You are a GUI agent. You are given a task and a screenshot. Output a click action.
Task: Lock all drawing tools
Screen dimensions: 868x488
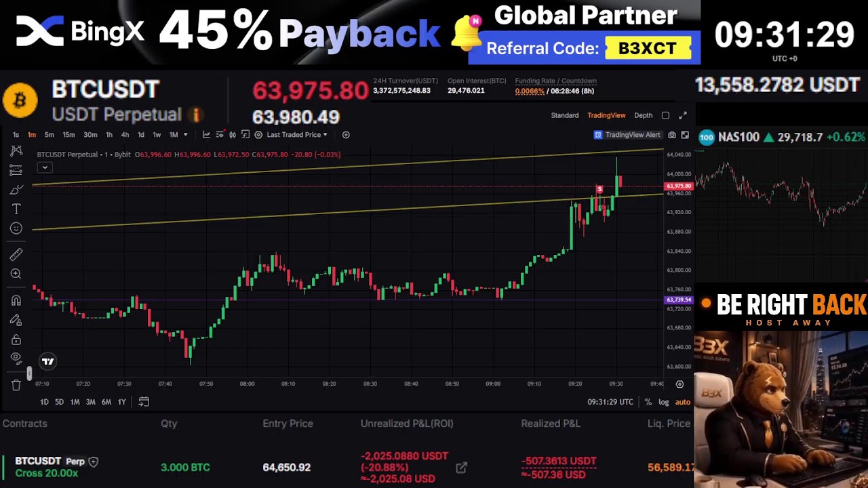pos(16,340)
